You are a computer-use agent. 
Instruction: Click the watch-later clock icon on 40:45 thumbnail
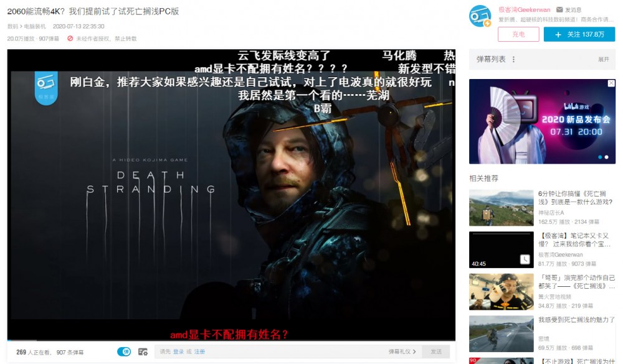click(x=525, y=259)
